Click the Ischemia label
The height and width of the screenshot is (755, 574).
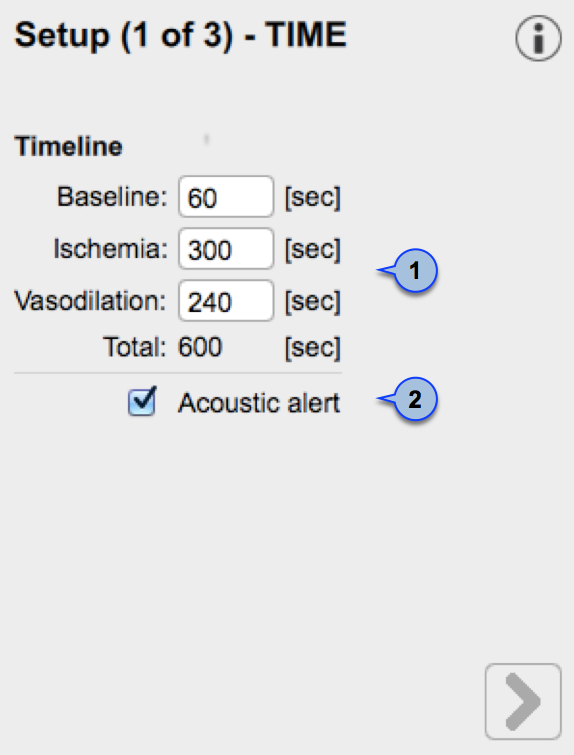coord(110,248)
